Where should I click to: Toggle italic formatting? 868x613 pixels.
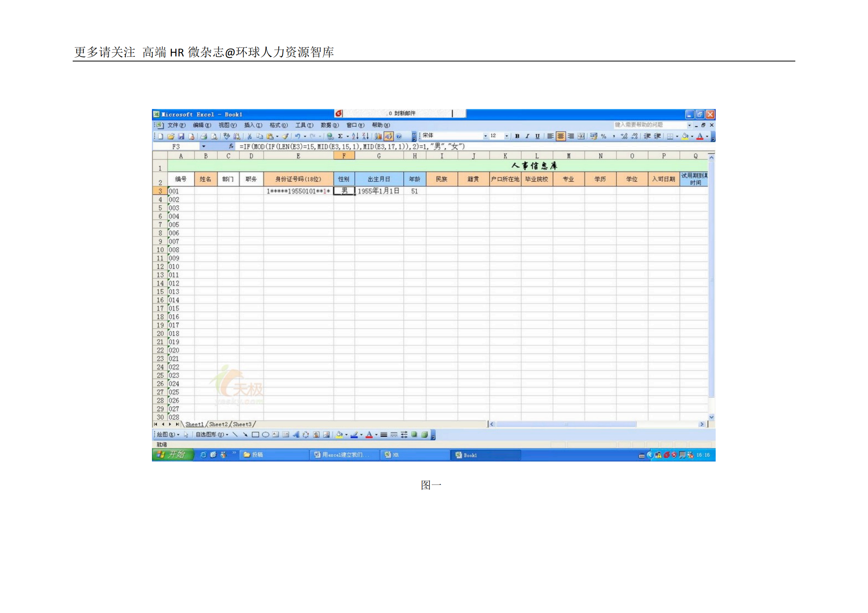point(527,136)
